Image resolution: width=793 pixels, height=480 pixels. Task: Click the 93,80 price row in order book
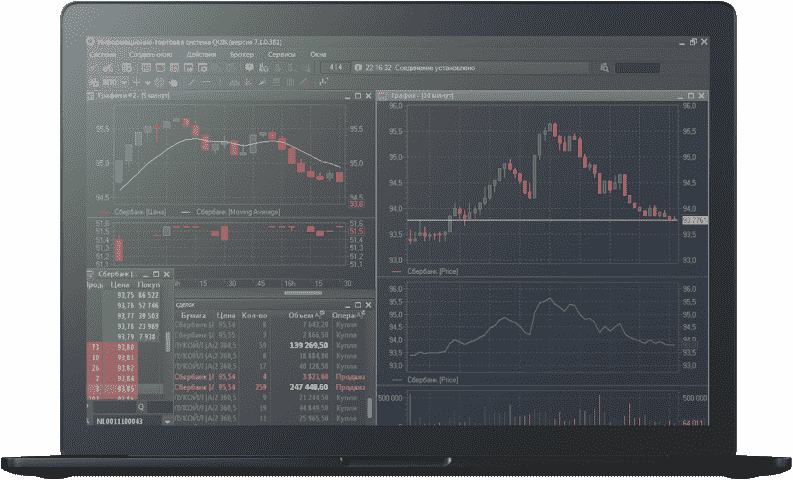(125, 347)
